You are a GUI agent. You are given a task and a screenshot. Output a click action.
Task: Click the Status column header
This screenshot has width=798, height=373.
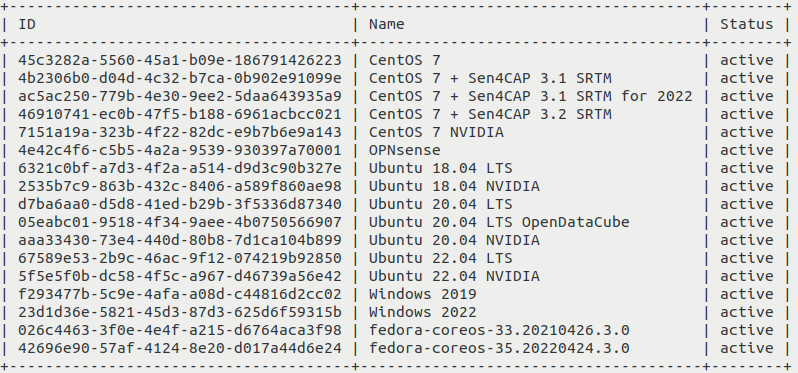click(x=747, y=24)
